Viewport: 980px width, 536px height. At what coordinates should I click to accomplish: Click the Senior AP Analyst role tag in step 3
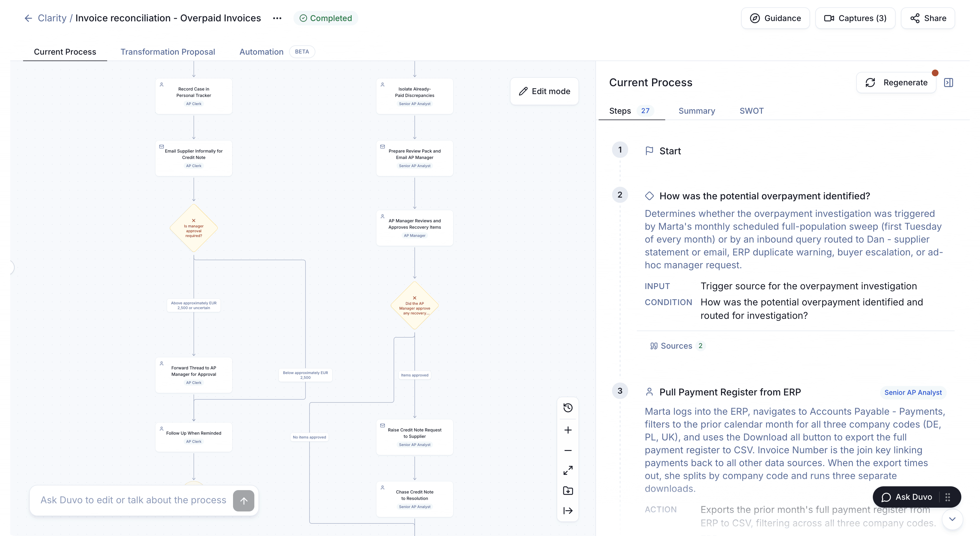[913, 393]
